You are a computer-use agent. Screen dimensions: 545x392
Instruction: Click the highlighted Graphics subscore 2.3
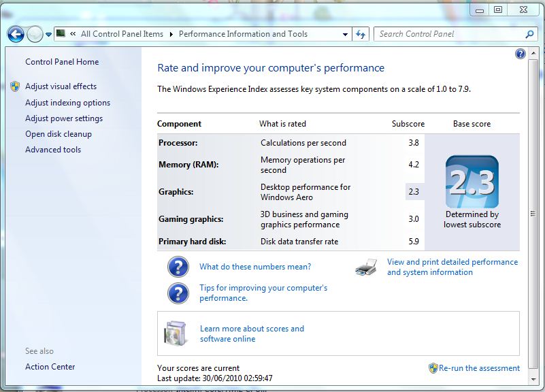414,191
